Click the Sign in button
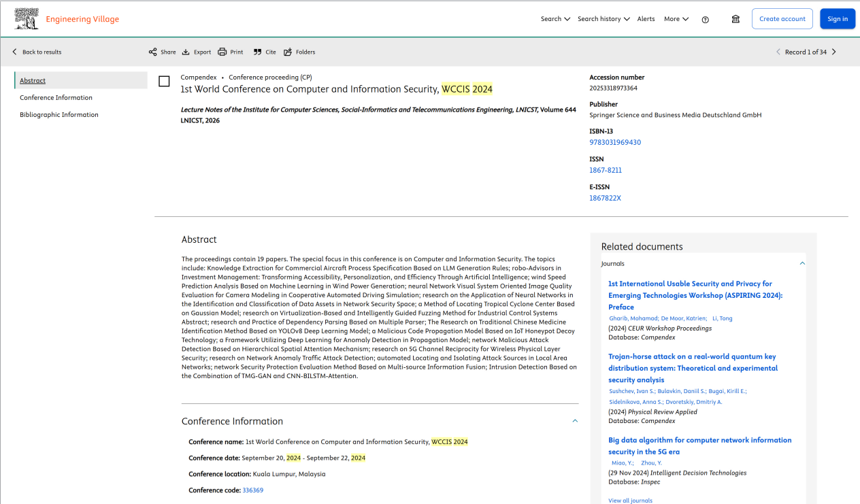 [838, 19]
